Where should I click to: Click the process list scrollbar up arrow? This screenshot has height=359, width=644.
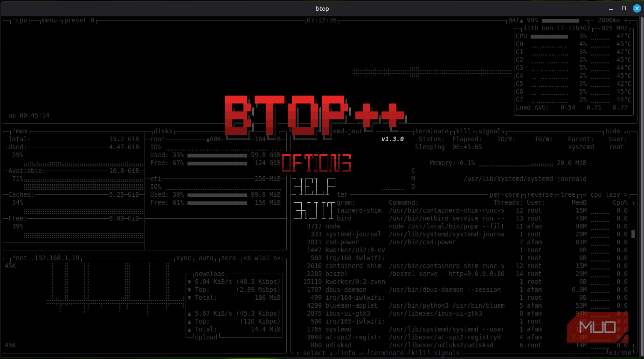pyautogui.click(x=633, y=203)
